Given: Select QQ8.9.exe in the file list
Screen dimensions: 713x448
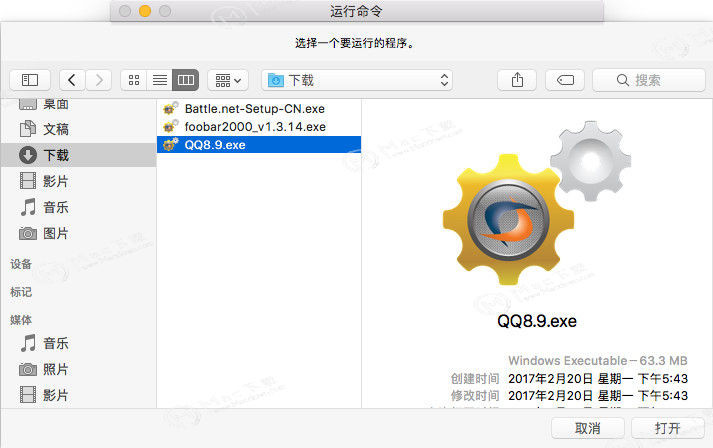Looking at the screenshot, I should click(259, 145).
